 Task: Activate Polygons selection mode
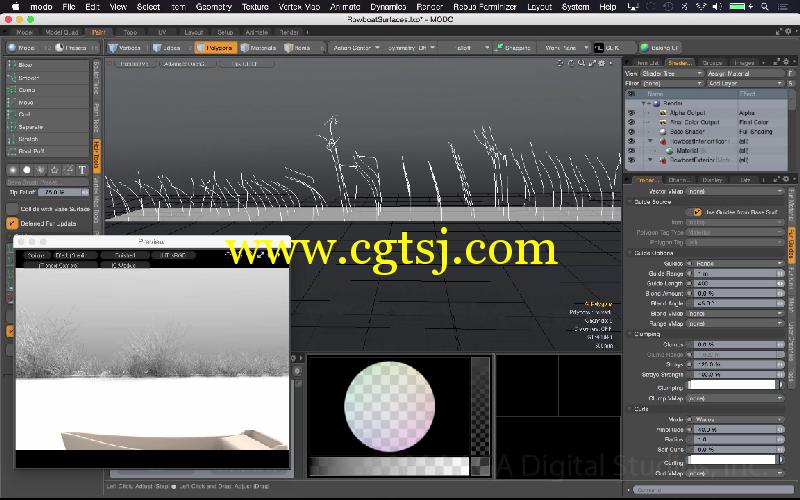[x=216, y=48]
